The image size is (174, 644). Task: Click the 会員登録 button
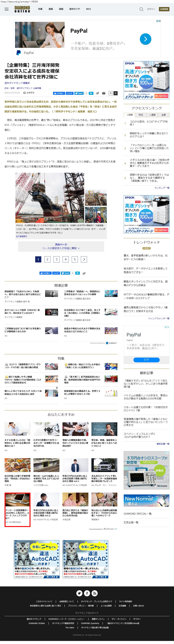pyautogui.click(x=164, y=9)
